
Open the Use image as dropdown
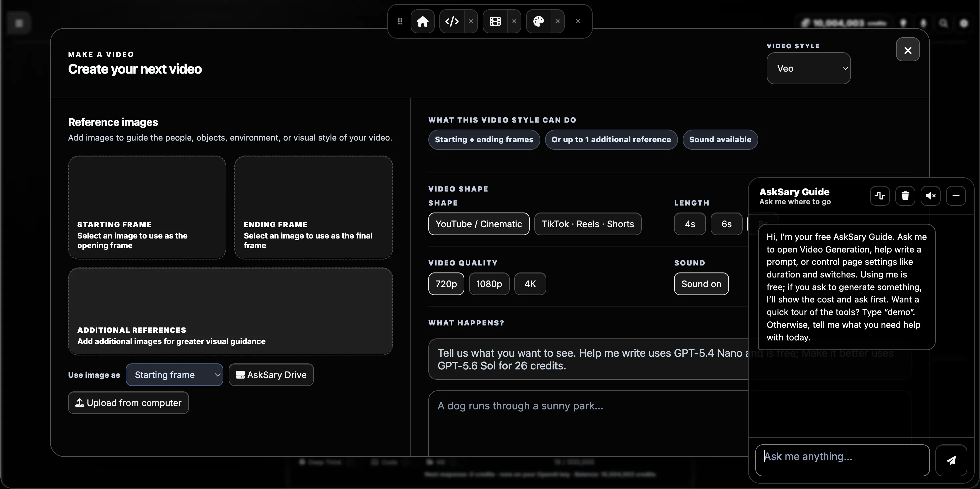(x=174, y=375)
